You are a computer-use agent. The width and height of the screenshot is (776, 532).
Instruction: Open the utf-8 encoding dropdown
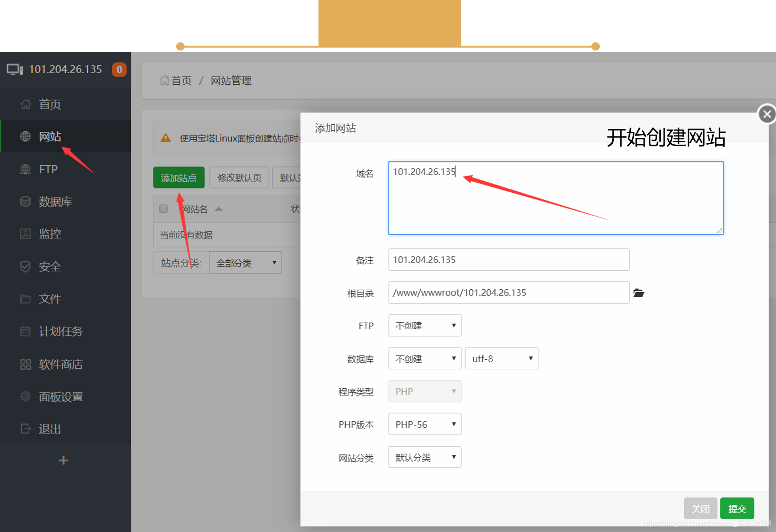501,358
